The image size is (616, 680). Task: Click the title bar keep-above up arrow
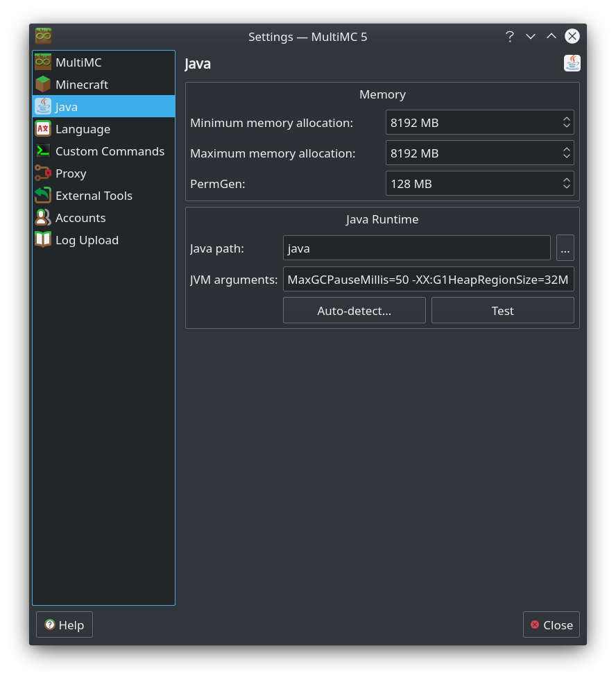coord(551,36)
